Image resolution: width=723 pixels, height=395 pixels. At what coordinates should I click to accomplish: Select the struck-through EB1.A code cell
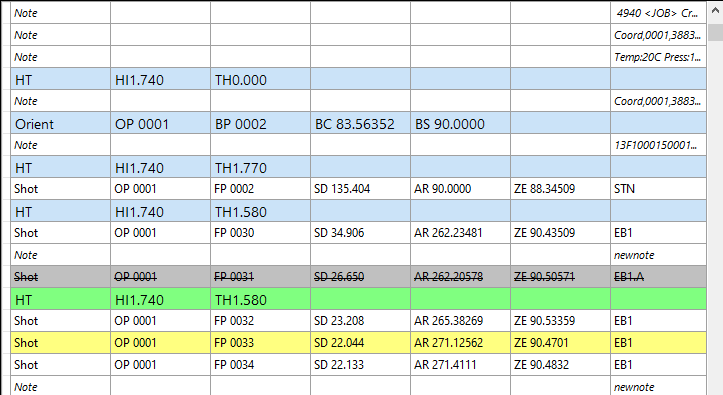[x=658, y=277]
